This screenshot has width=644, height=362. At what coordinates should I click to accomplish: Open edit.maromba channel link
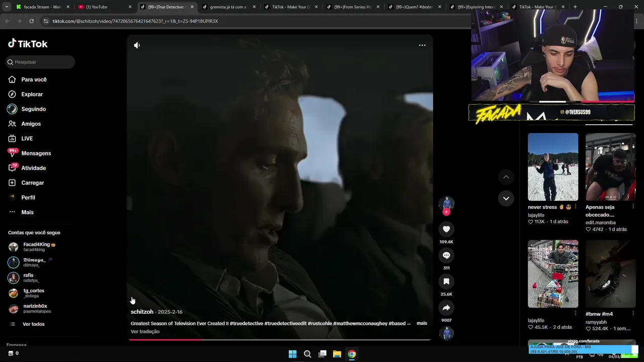click(600, 222)
